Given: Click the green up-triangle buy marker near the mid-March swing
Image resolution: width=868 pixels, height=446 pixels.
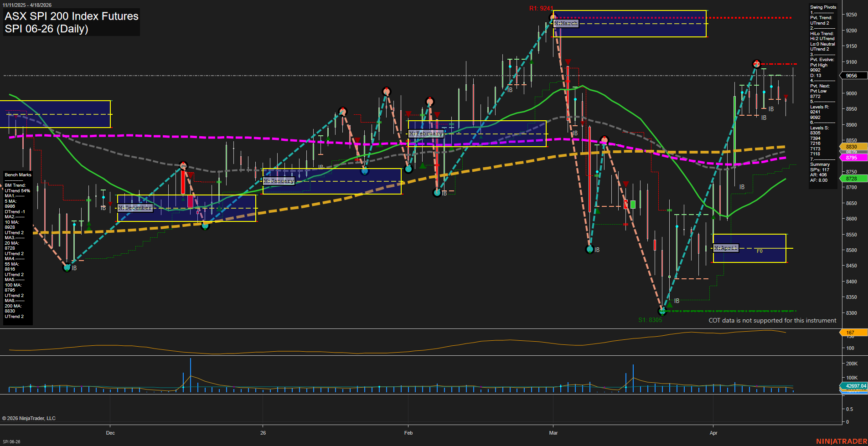Looking at the screenshot, I should pos(597,210).
